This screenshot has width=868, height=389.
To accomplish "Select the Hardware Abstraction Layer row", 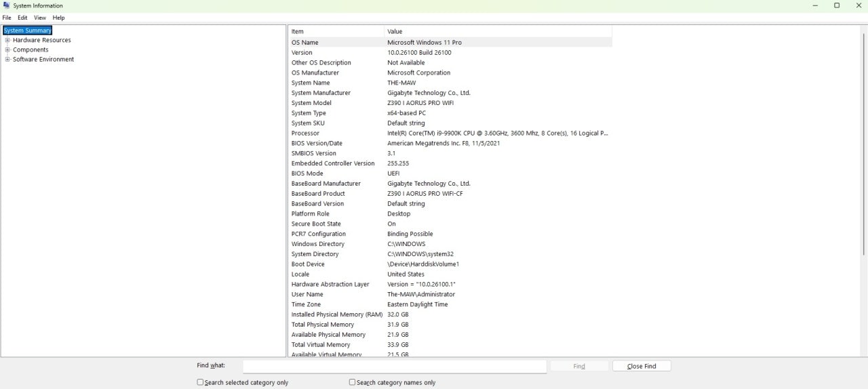I will tap(450, 284).
